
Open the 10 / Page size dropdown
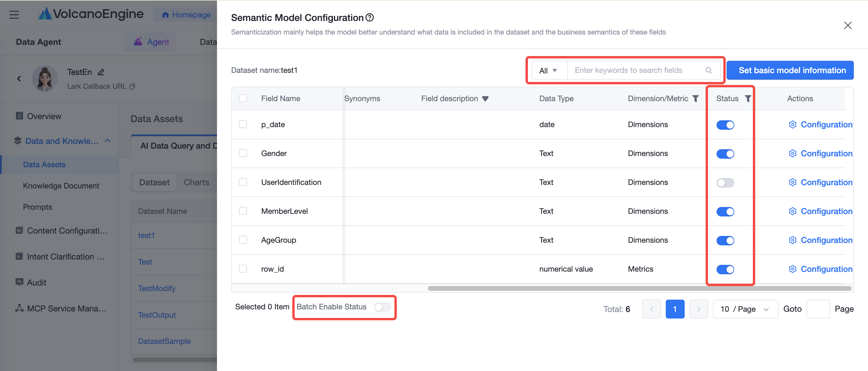click(x=745, y=309)
